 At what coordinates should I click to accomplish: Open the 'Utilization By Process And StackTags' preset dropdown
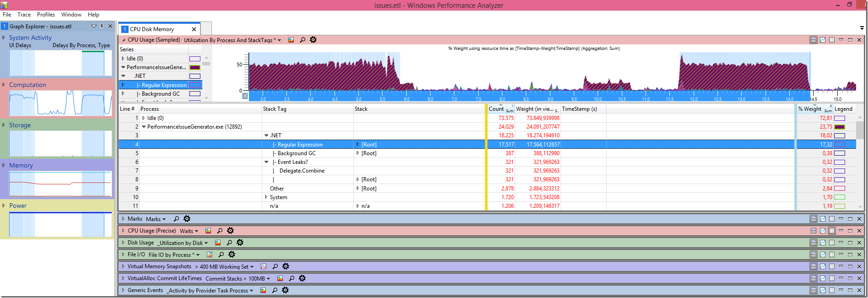[x=232, y=40]
